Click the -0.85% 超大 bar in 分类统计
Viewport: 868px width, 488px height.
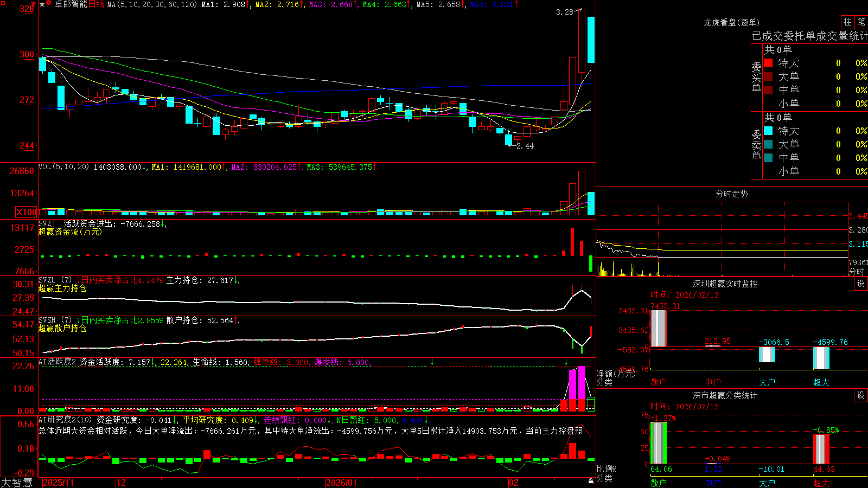(821, 449)
